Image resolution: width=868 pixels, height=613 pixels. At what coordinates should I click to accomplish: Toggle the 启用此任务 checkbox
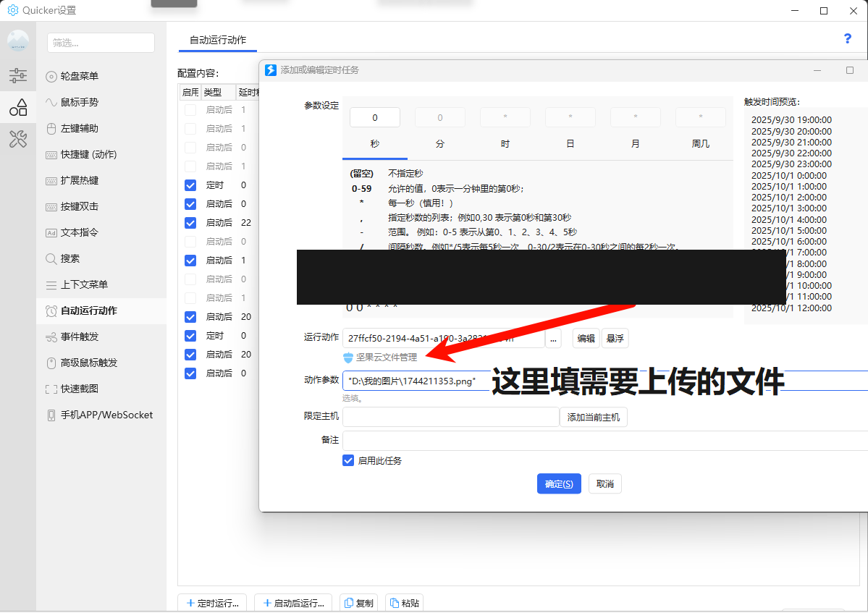pos(348,460)
